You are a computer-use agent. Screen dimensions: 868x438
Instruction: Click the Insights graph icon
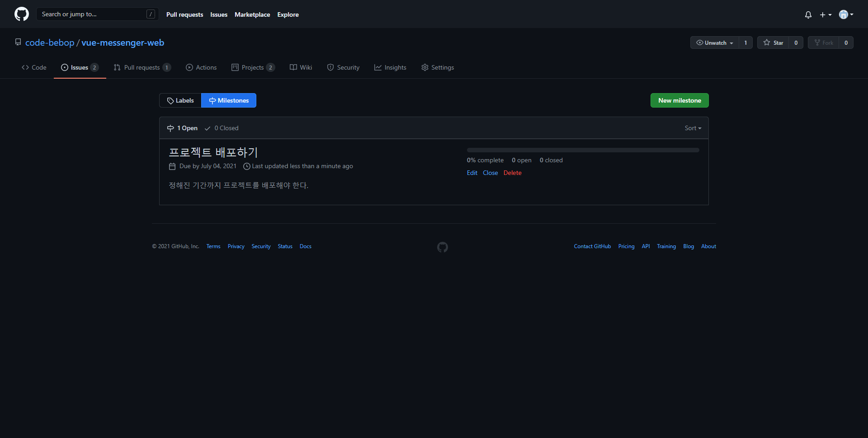click(x=378, y=67)
